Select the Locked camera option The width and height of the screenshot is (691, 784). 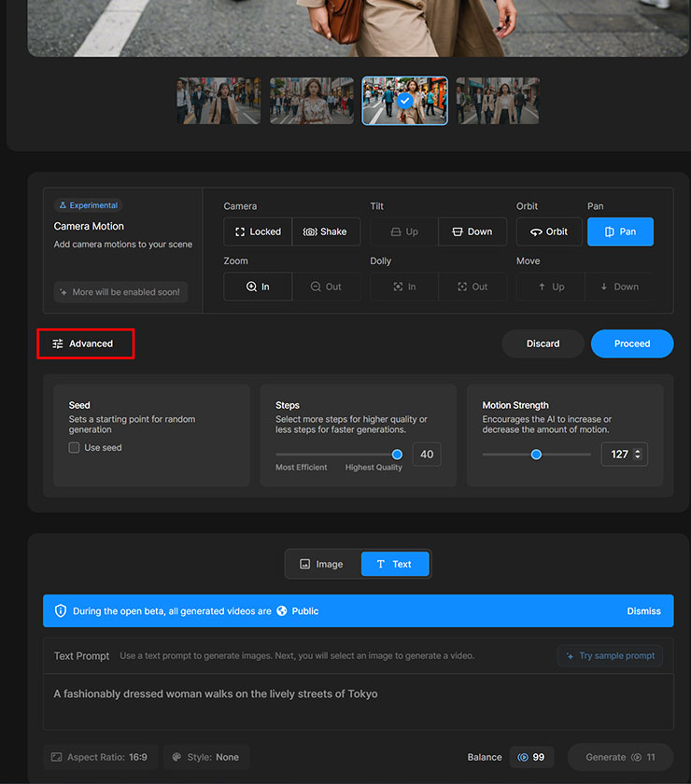pyautogui.click(x=258, y=231)
